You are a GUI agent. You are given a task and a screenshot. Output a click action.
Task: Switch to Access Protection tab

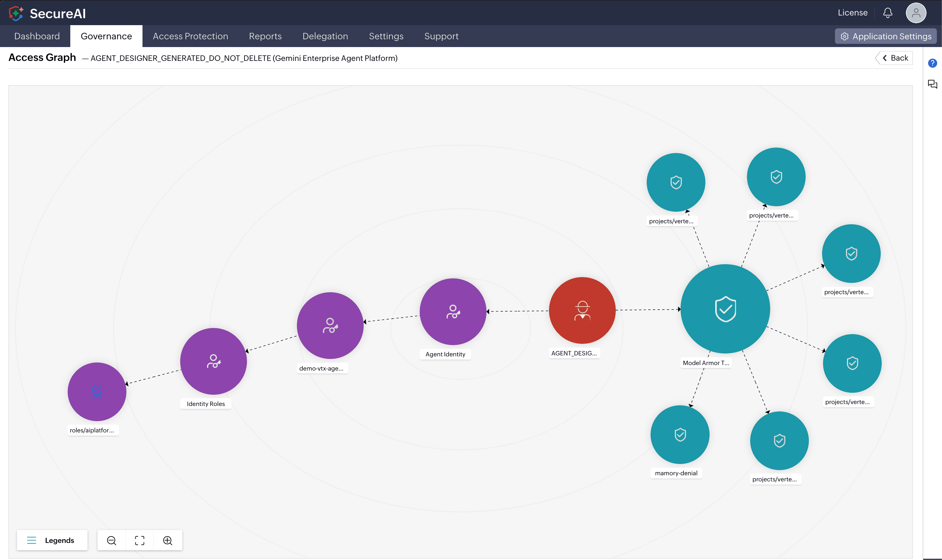[191, 36]
